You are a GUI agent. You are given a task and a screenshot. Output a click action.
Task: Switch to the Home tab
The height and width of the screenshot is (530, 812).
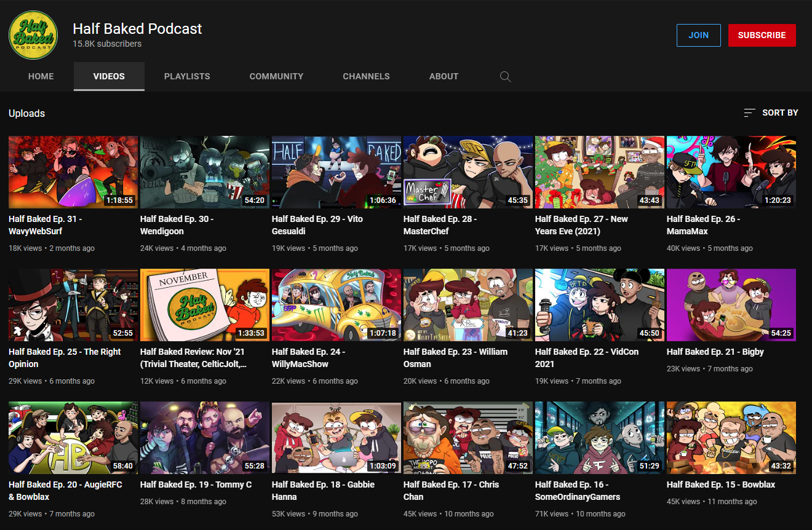pyautogui.click(x=41, y=76)
